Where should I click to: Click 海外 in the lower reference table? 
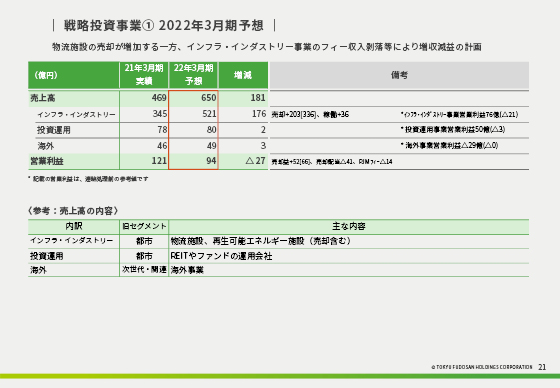(38, 270)
